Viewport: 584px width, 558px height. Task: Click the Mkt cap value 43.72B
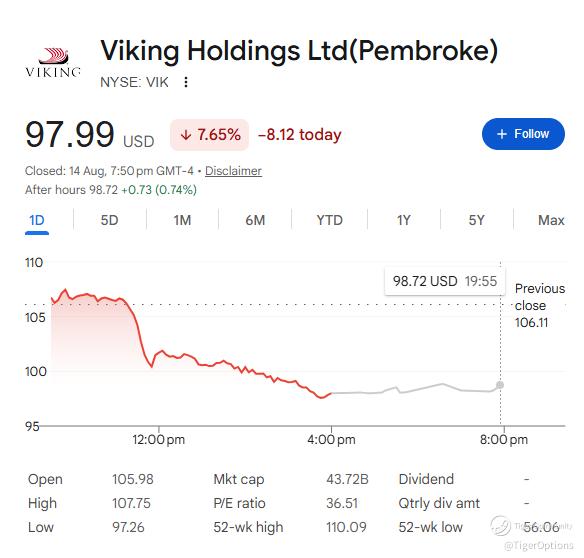coord(347,479)
